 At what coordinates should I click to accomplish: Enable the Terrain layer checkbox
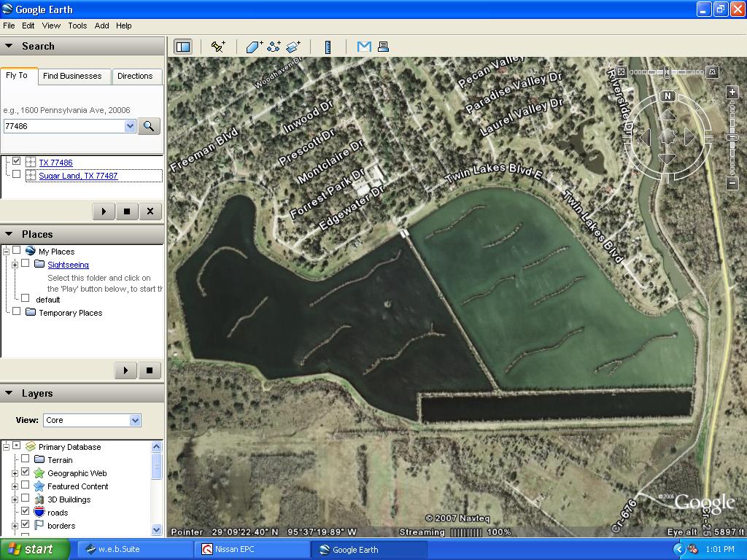(x=26, y=459)
